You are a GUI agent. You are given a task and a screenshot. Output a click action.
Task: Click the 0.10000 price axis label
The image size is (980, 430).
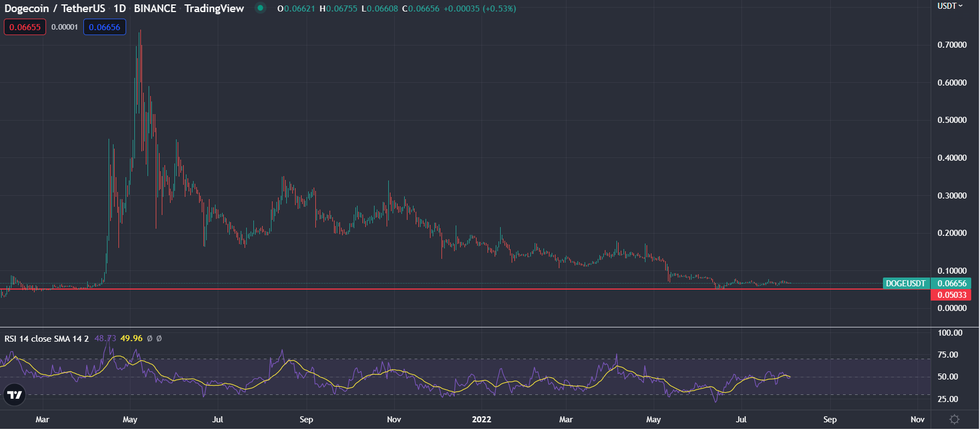tap(952, 271)
